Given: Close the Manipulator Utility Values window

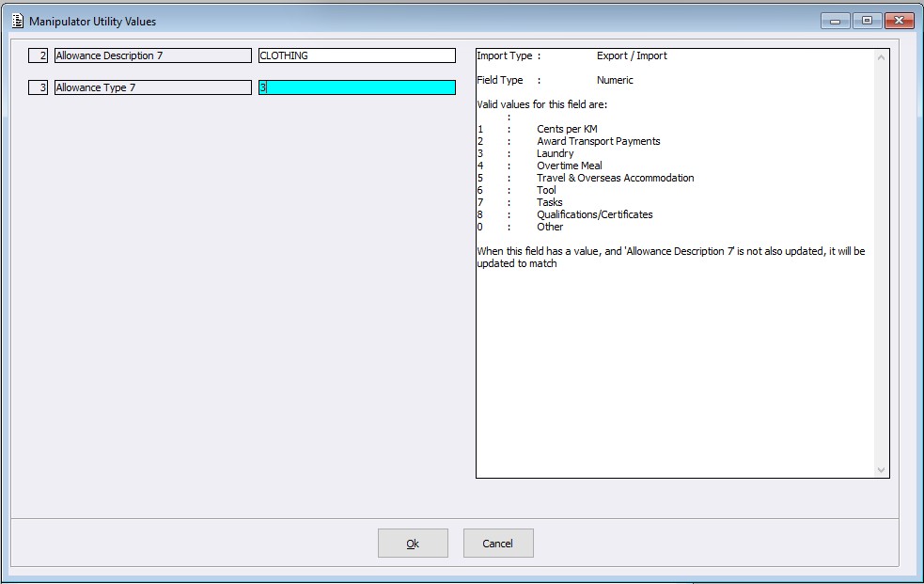Looking at the screenshot, I should (899, 21).
